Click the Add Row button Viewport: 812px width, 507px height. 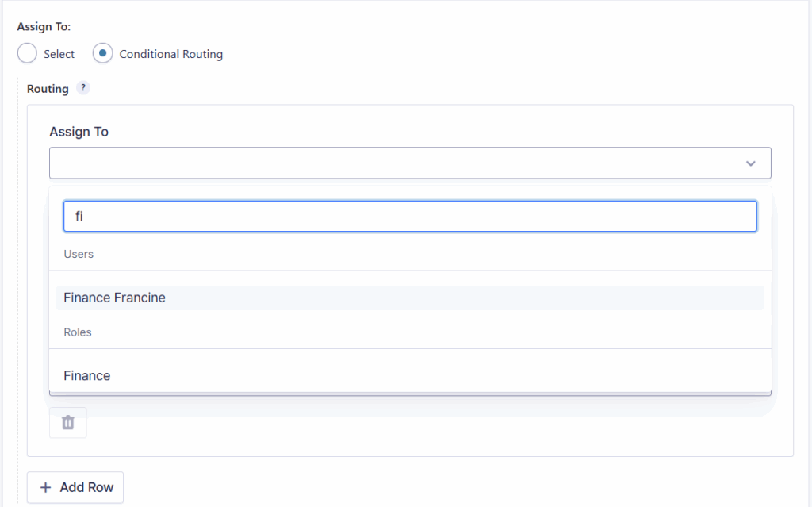(75, 487)
